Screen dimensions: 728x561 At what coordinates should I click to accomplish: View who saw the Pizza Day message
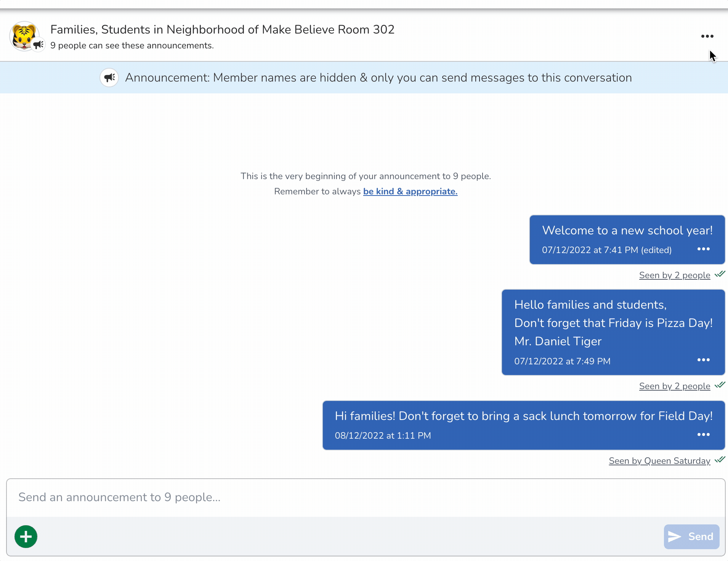[x=674, y=386]
